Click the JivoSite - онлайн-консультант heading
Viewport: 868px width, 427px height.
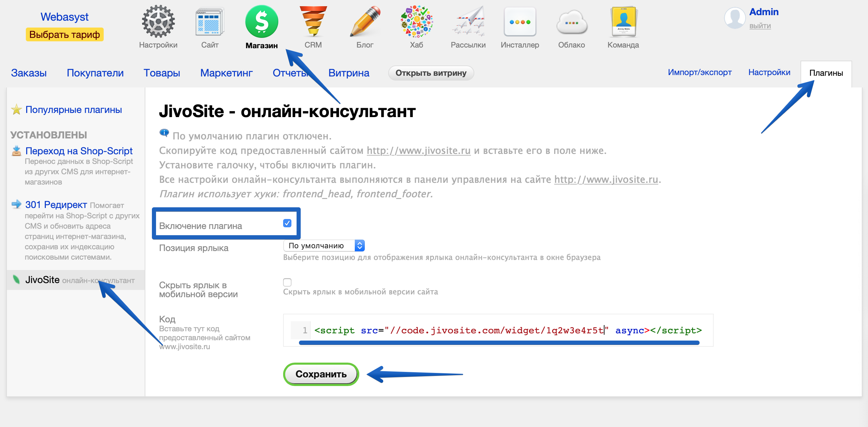pyautogui.click(x=287, y=111)
